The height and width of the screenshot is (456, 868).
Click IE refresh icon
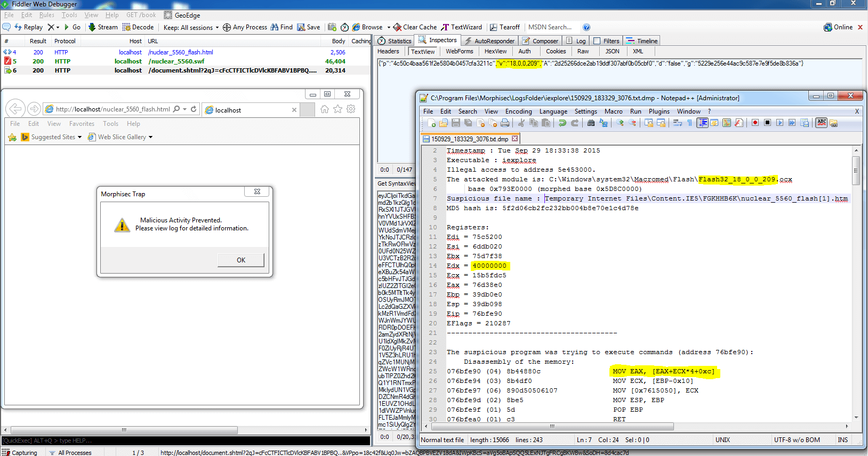pos(194,109)
